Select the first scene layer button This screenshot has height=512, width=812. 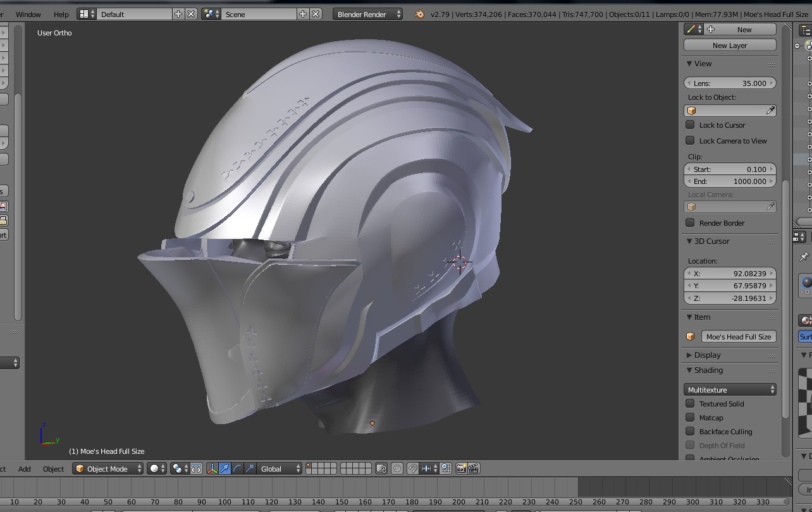click(x=309, y=466)
